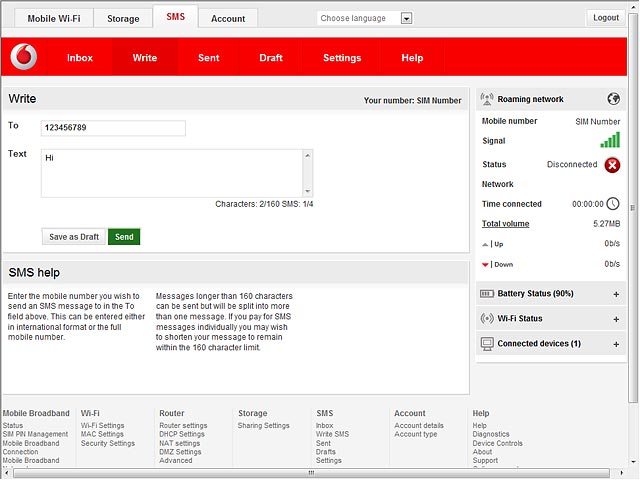Open the footer Security Settings link
Viewport: 640px width, 480px height.
(x=108, y=443)
